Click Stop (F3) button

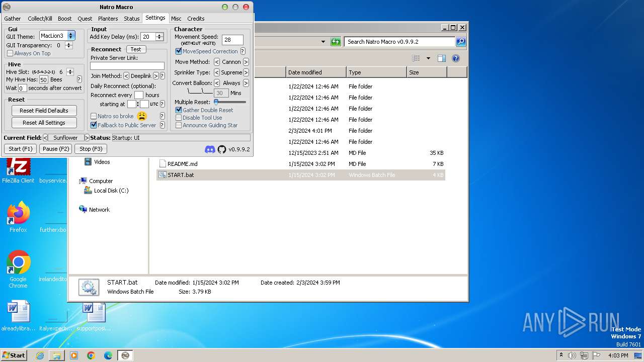91,149
